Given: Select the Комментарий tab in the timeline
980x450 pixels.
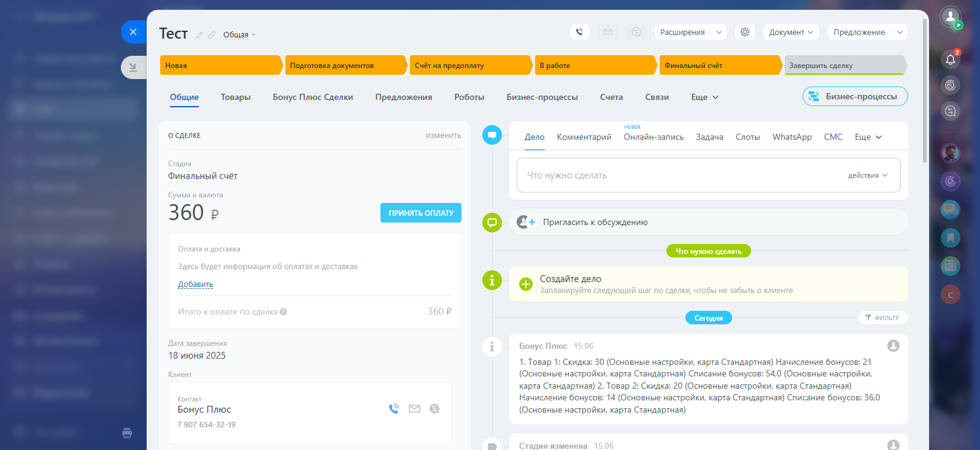Looking at the screenshot, I should click(584, 137).
